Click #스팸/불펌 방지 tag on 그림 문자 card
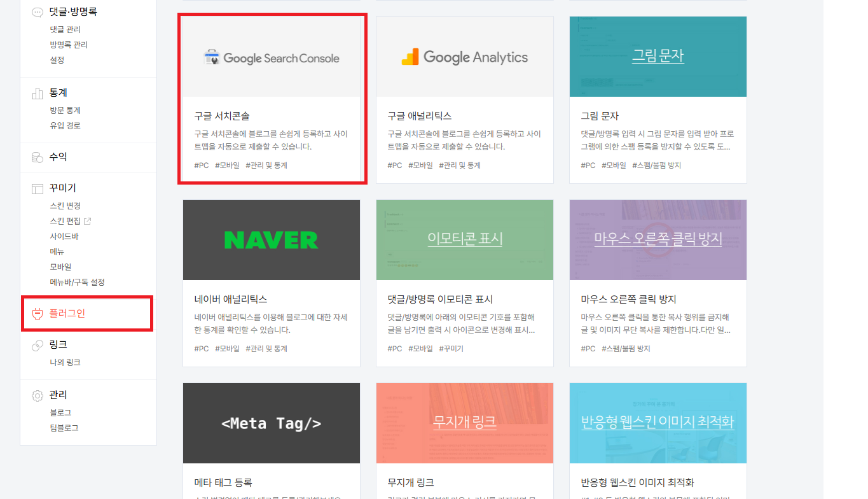 pyautogui.click(x=657, y=165)
